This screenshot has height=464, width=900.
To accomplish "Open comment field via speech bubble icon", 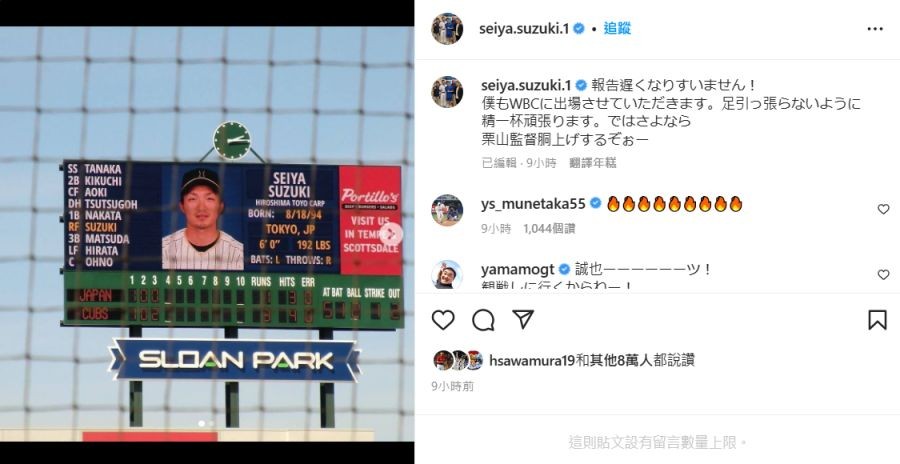I will tap(483, 320).
